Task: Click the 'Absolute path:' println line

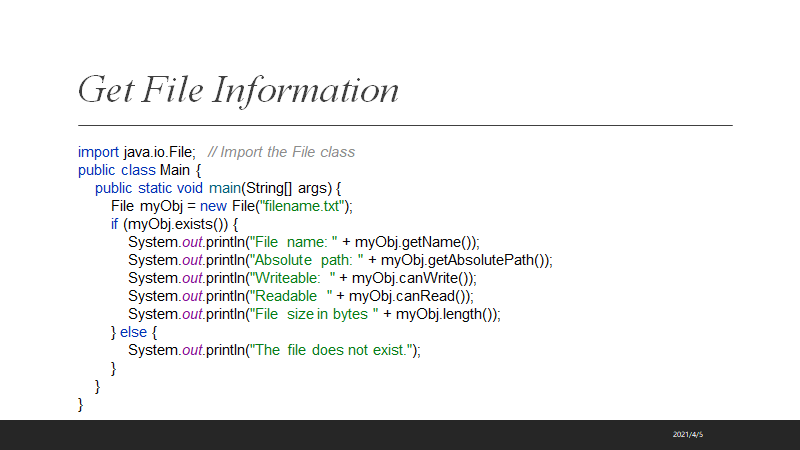Action: (x=340, y=260)
